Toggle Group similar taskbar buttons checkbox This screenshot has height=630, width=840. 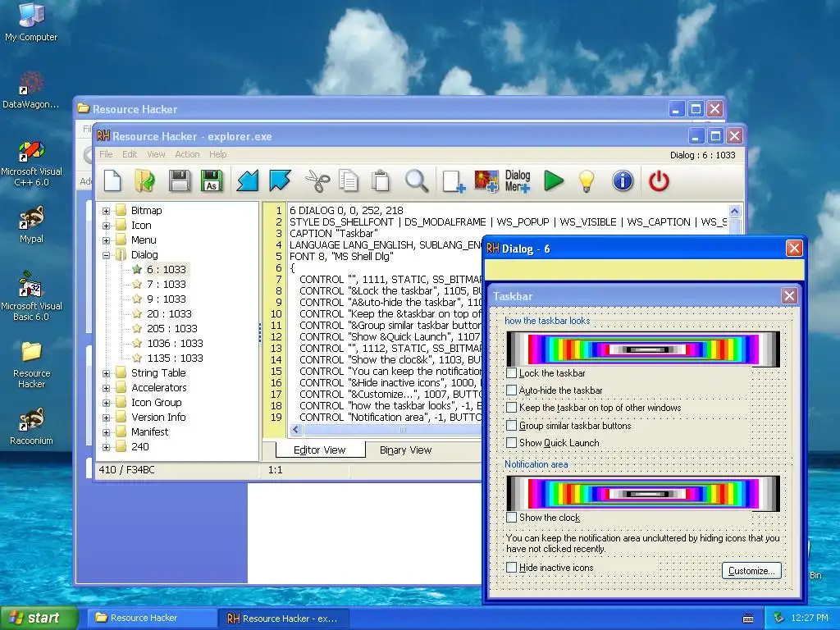tap(512, 426)
